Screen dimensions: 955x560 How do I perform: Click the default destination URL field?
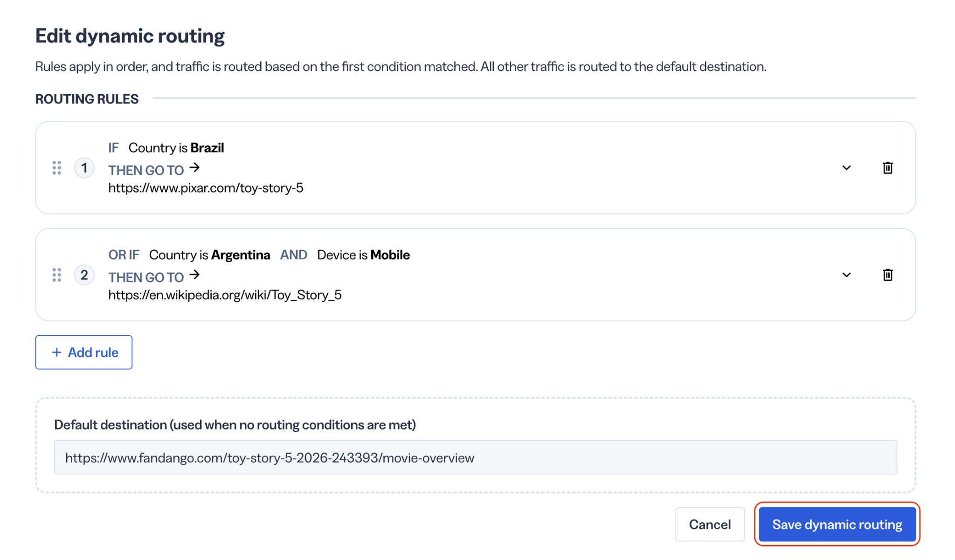(475, 457)
